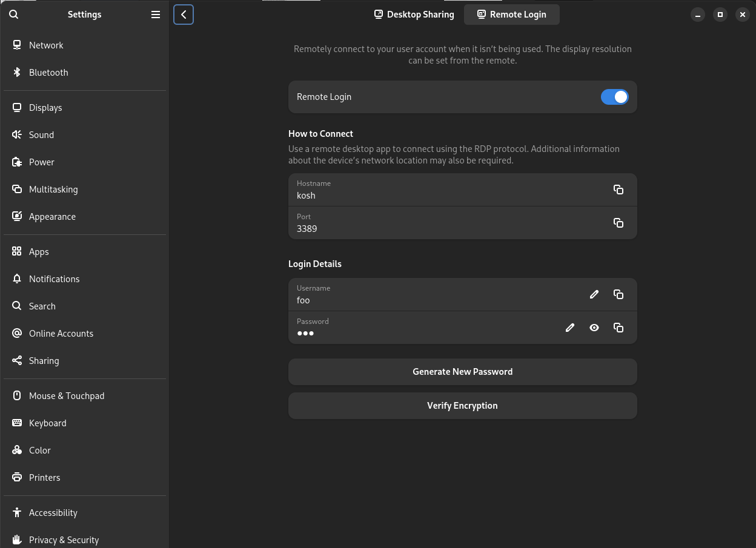Go to Mouse & Touchpad settings
The image size is (756, 548).
[66, 396]
